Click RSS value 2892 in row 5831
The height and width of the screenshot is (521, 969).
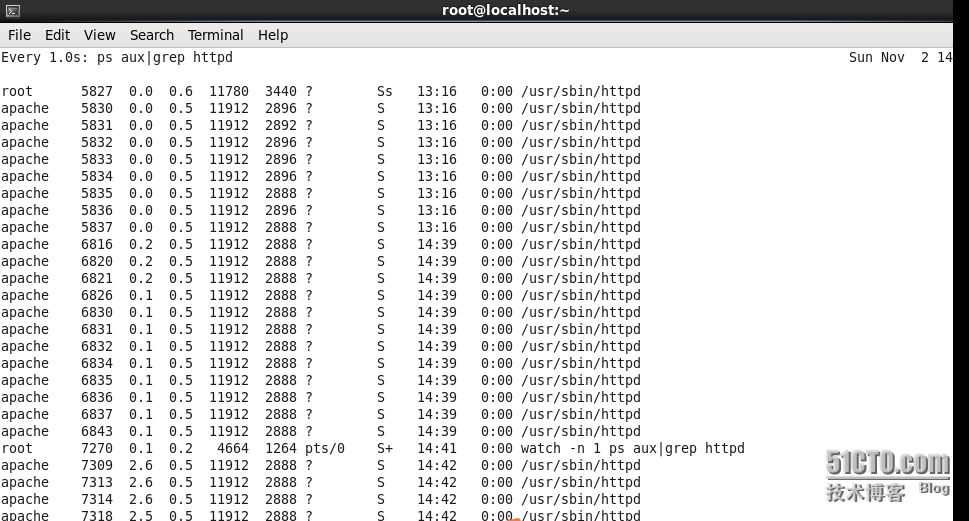click(281, 125)
